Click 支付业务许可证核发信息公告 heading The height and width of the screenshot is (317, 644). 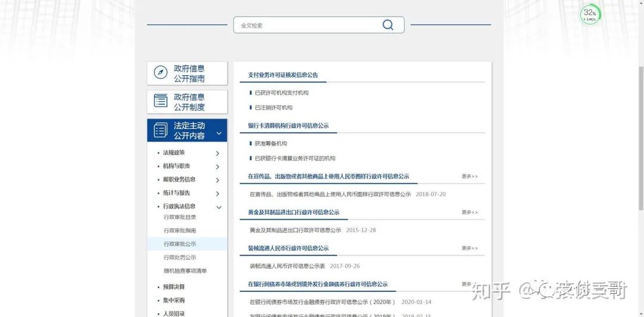tap(283, 75)
